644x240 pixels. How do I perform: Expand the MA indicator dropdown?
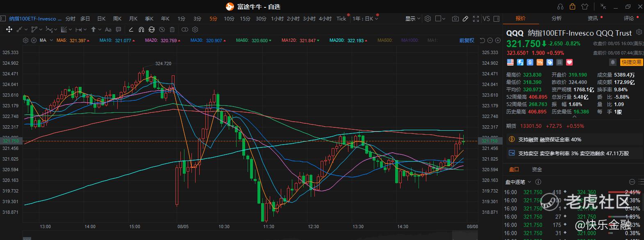[x=52, y=41]
